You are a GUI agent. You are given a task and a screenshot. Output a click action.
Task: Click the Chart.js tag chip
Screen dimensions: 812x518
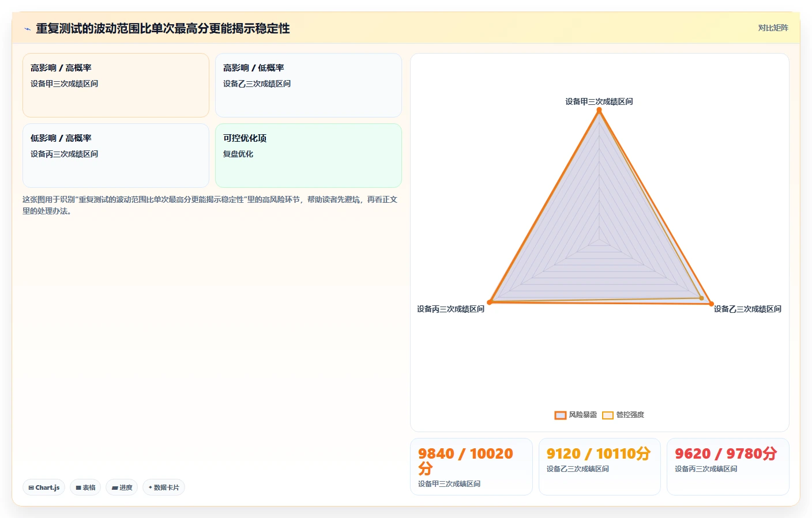pyautogui.click(x=44, y=487)
